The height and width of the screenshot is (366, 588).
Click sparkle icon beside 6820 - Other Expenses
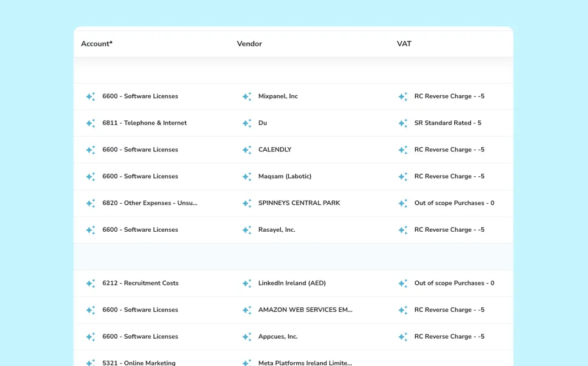[x=91, y=203]
